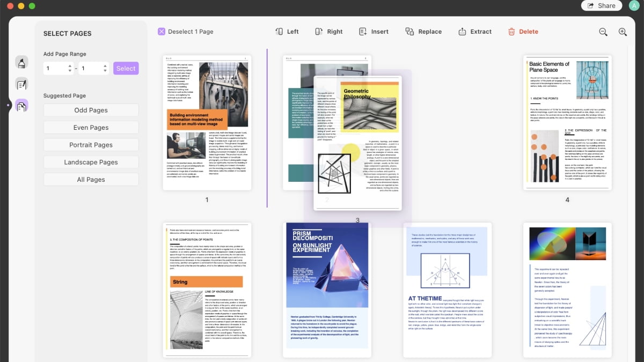Choose Odd Pages suggestion

(91, 110)
